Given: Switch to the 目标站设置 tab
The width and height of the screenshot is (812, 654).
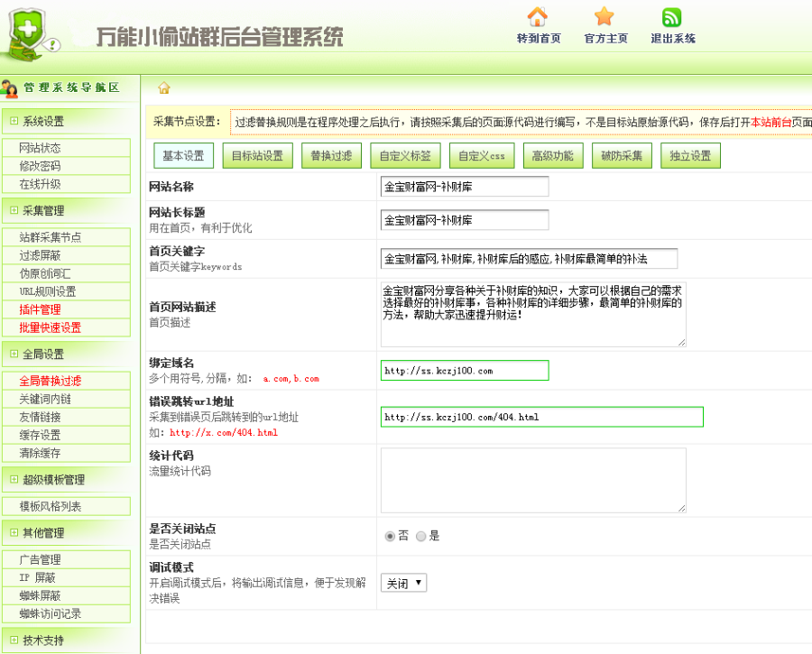Looking at the screenshot, I should [257, 156].
